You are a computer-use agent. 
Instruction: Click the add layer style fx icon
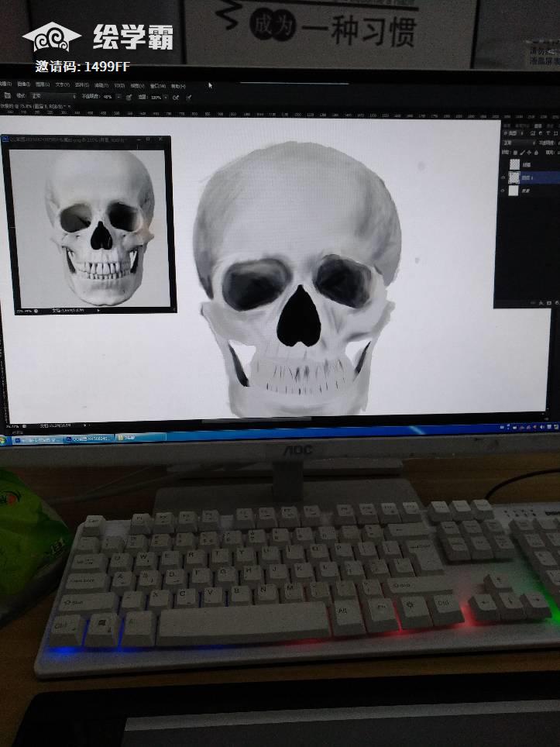(x=541, y=302)
